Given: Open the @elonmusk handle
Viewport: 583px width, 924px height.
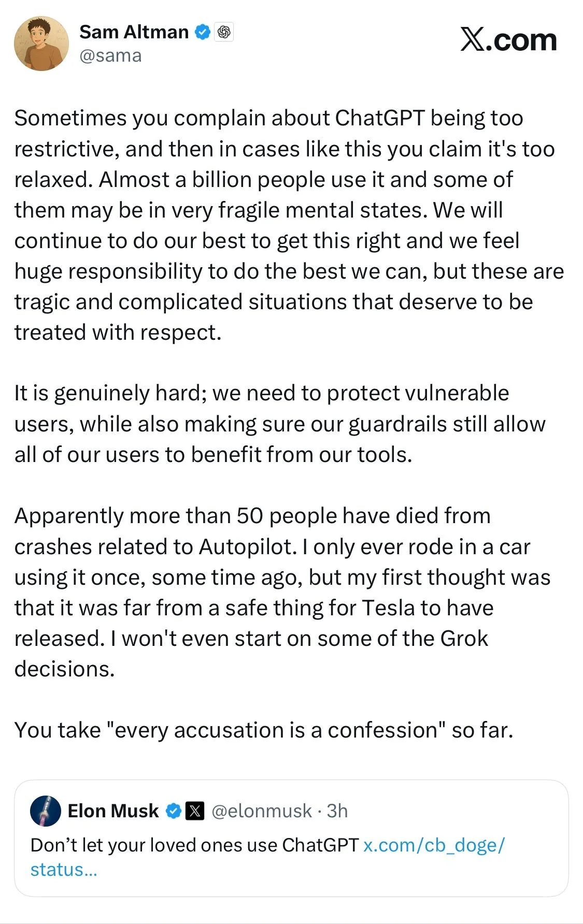Looking at the screenshot, I should (x=262, y=811).
